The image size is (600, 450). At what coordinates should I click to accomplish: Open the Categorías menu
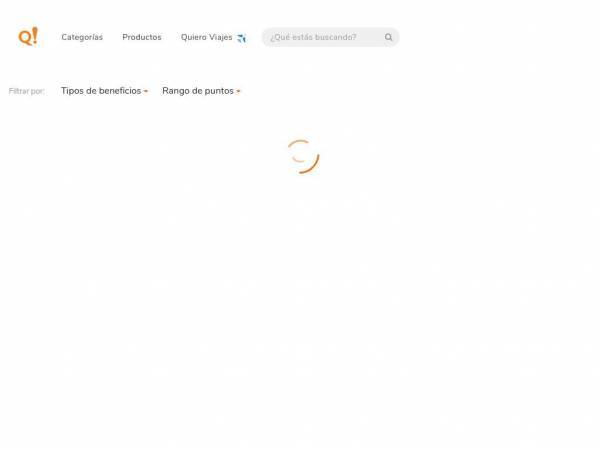pyautogui.click(x=82, y=37)
